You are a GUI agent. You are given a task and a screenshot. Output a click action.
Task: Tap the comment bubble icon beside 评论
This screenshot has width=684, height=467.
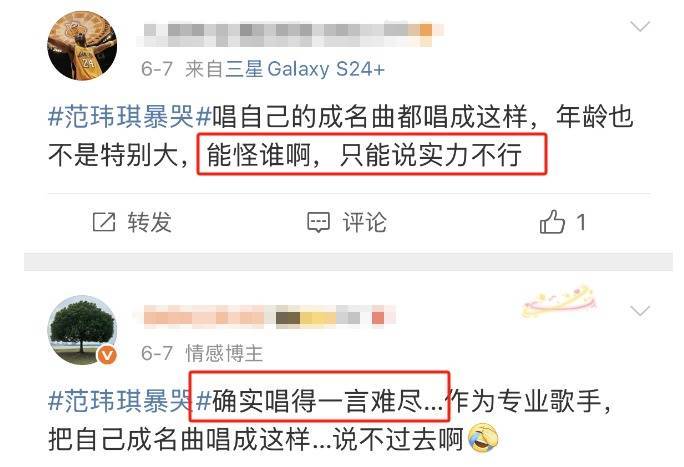[318, 222]
